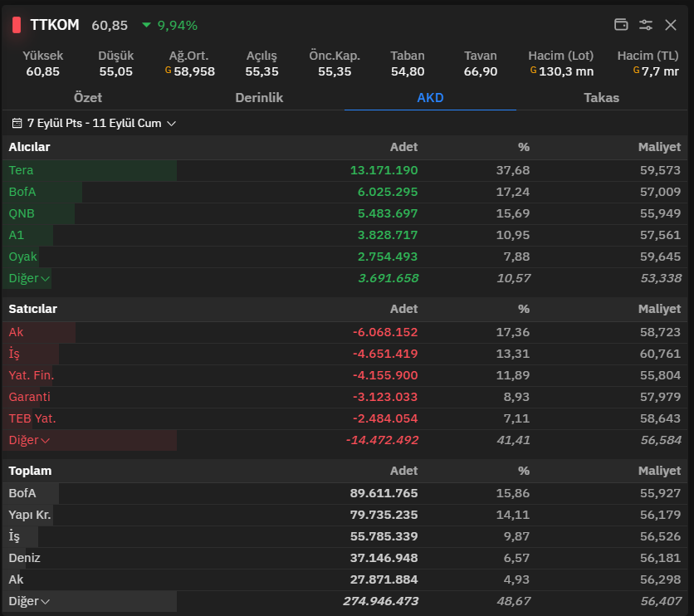Select the Deniz row in Toplam
This screenshot has height=616, width=694.
pyautogui.click(x=345, y=558)
